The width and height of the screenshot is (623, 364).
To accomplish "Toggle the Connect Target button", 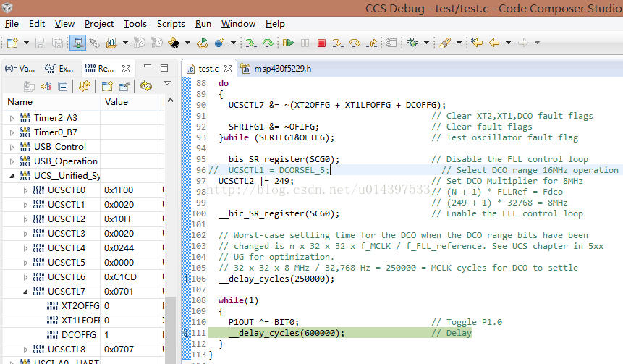I will [77, 43].
